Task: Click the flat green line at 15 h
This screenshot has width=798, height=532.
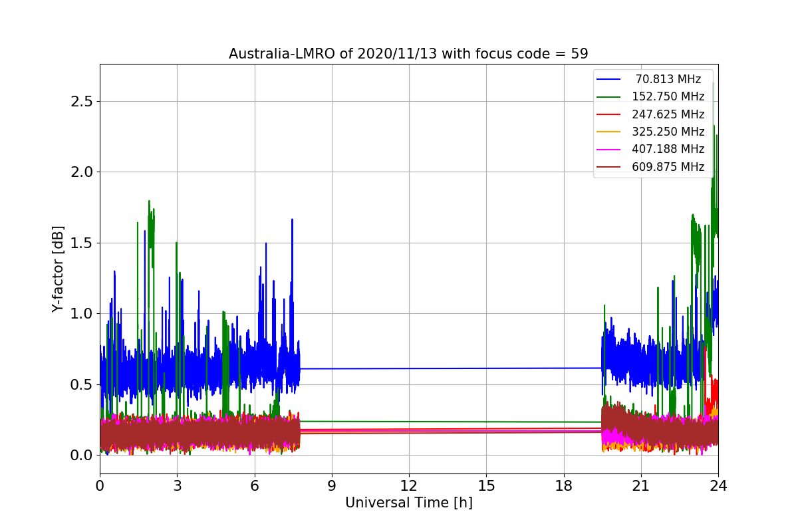Action: [x=486, y=422]
